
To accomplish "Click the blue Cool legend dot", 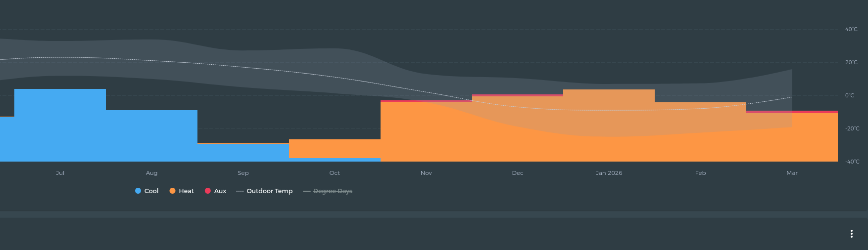I will (138, 191).
